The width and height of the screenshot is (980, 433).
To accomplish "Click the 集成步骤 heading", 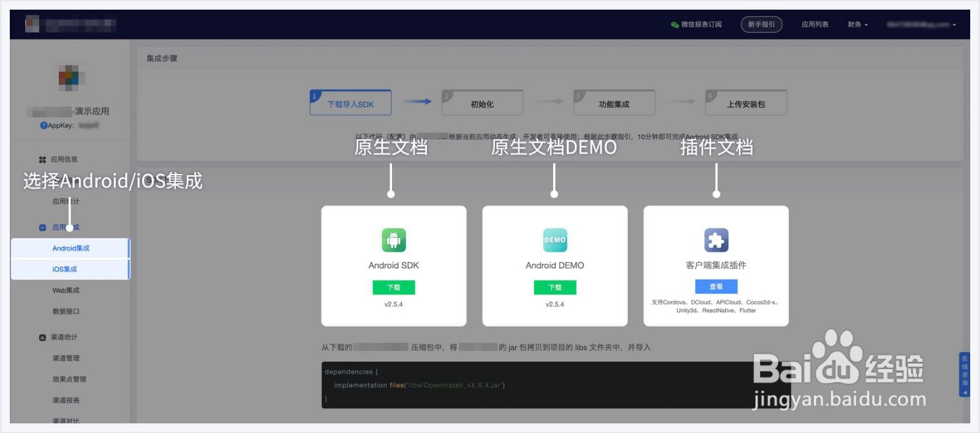I will [x=162, y=58].
